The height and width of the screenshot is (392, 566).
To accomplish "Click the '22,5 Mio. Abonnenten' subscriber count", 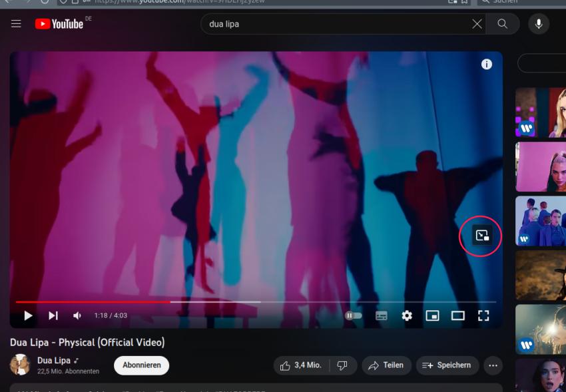I will tap(68, 371).
